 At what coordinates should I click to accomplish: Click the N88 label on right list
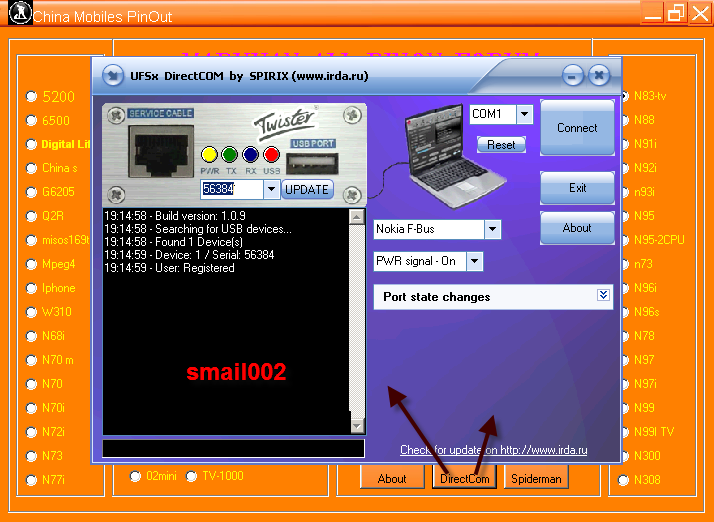pyautogui.click(x=644, y=120)
